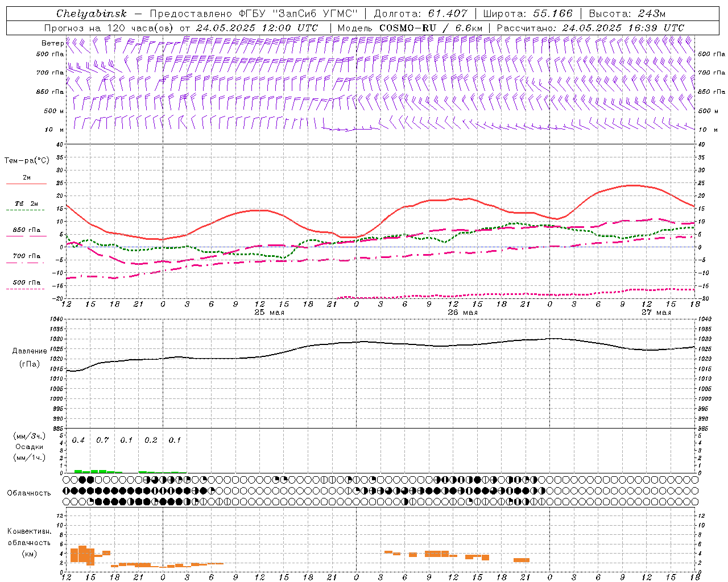The image size is (728, 582).
Task: Click the "0.7" precipitation amount value
Action: coord(102,440)
